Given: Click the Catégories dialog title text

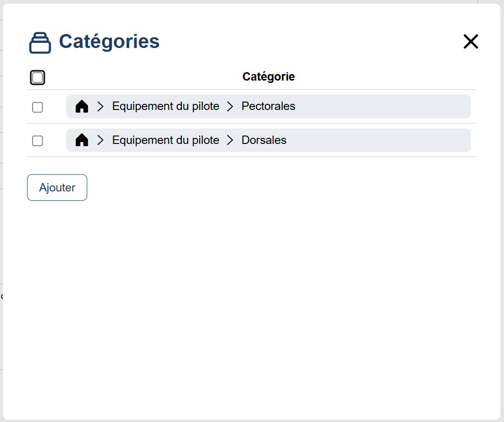Looking at the screenshot, I should pos(109,42).
